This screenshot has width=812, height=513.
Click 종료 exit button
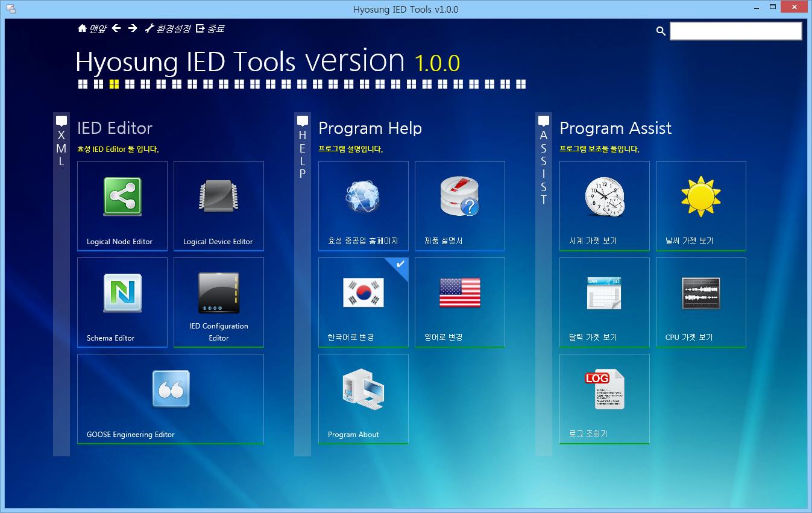pos(210,28)
